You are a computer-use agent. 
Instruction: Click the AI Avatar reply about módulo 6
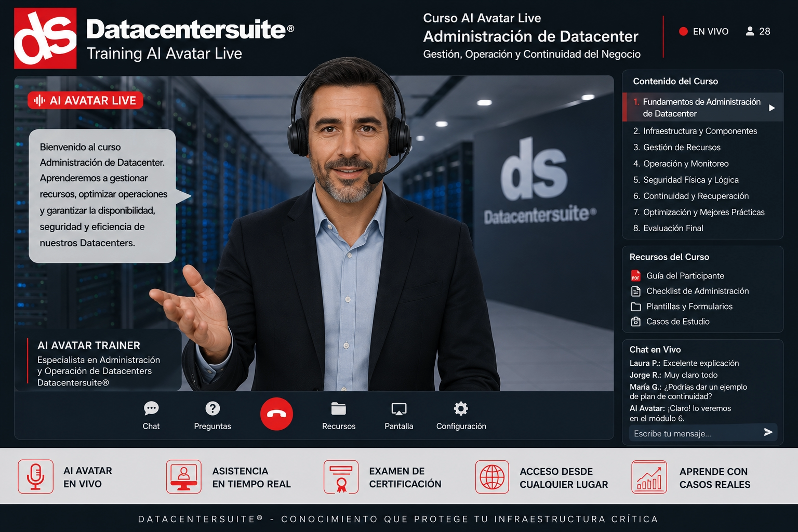[x=680, y=413]
